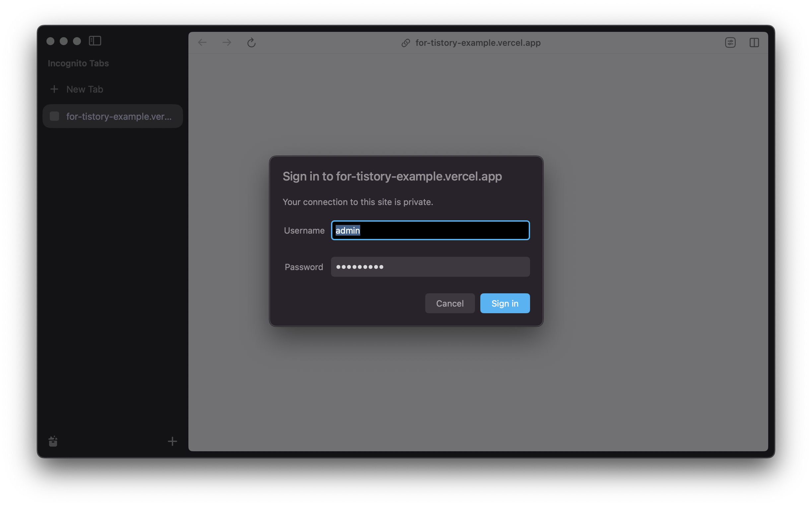The height and width of the screenshot is (507, 812).
Task: Click the Incognito Tabs heading
Action: [78, 63]
